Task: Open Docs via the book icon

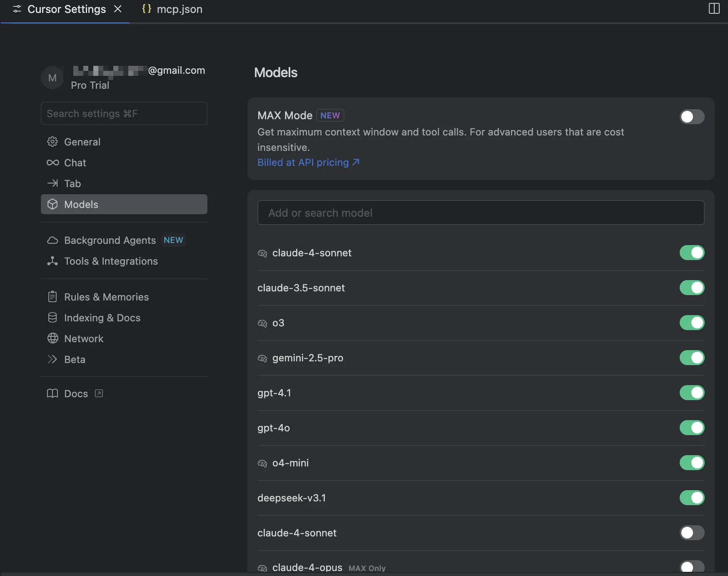Action: 52,393
